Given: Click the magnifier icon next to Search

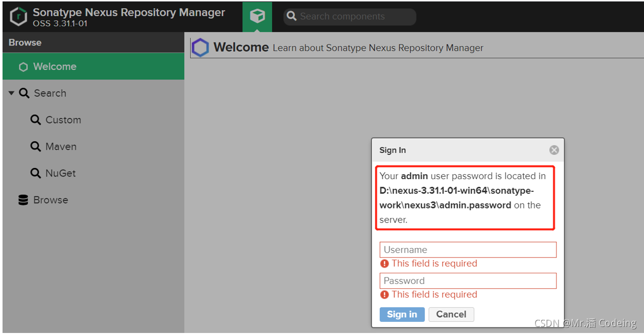Looking at the screenshot, I should [24, 93].
